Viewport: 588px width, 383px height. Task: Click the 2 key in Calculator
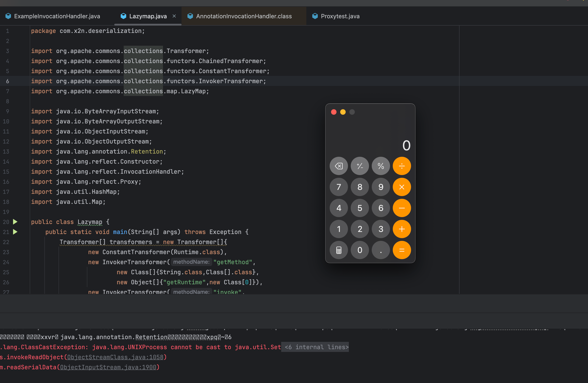[360, 229]
